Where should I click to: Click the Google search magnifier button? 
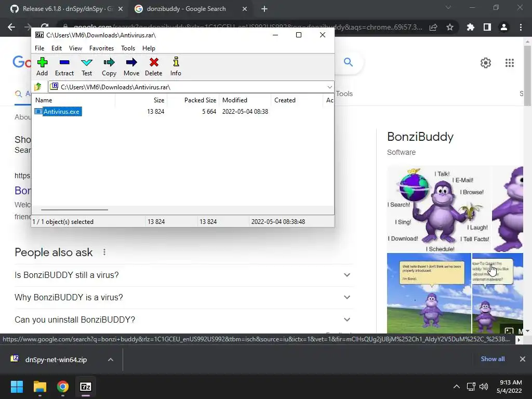pyautogui.click(x=348, y=62)
